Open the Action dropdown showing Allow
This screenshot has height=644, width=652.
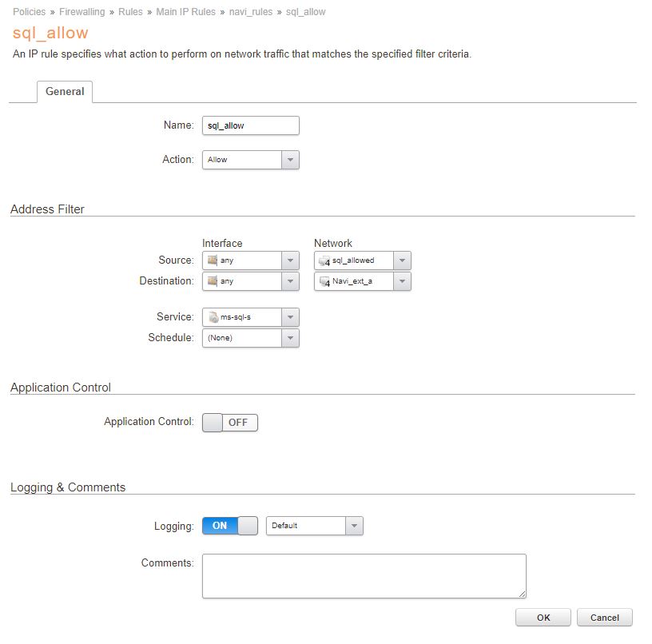[251, 160]
